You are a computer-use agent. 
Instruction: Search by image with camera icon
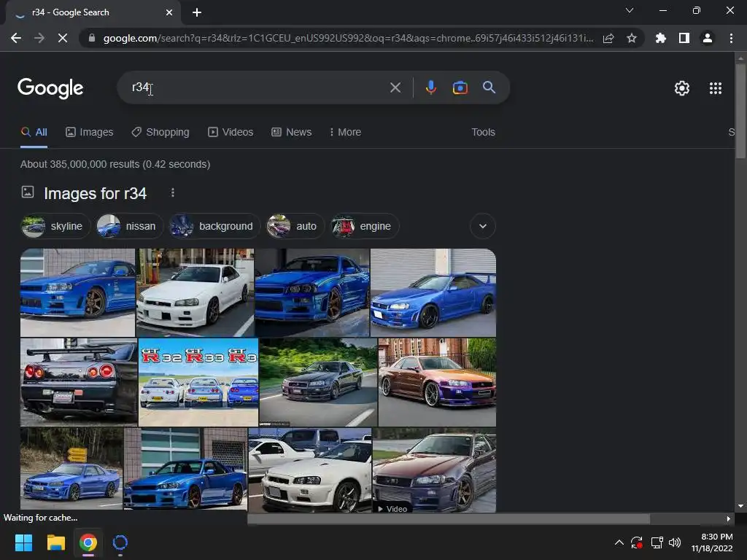click(460, 87)
